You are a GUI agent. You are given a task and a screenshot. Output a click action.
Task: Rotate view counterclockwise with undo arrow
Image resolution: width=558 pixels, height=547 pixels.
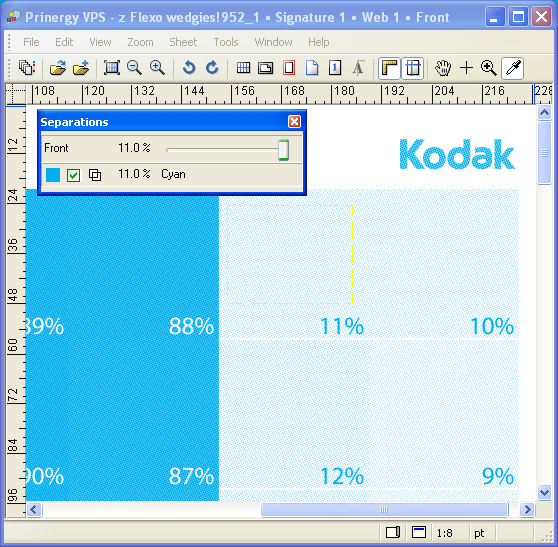(x=189, y=68)
